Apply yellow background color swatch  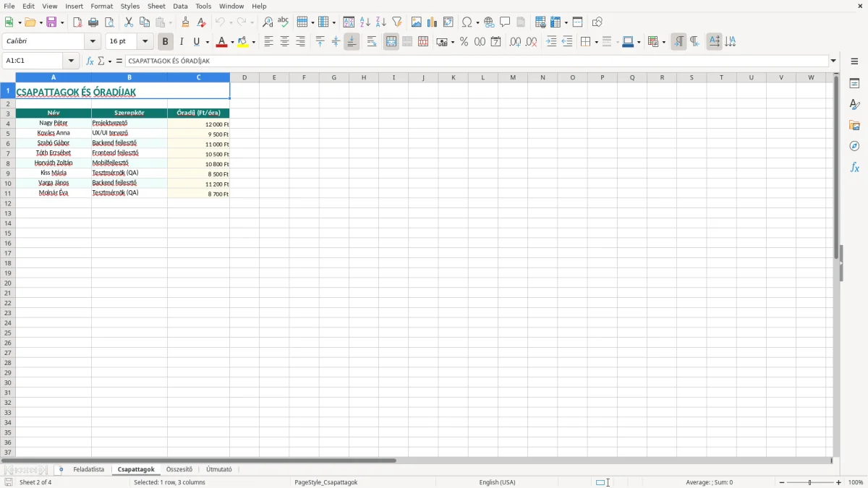(x=243, y=42)
